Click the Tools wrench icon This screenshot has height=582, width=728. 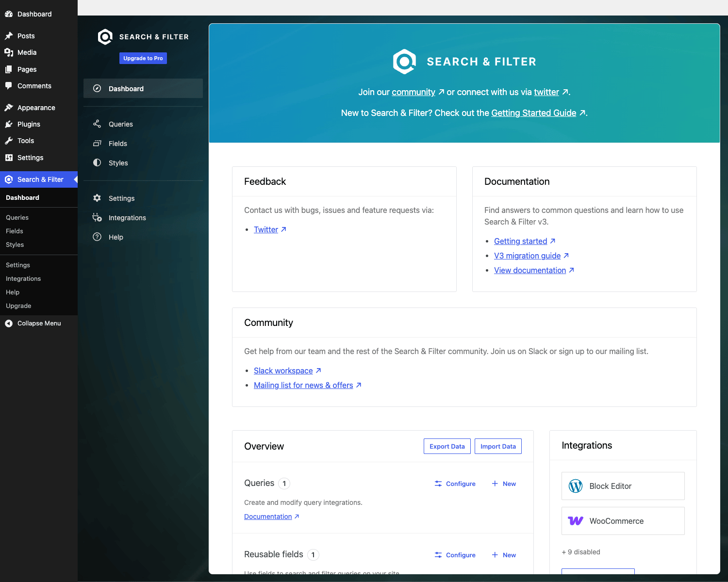9,141
